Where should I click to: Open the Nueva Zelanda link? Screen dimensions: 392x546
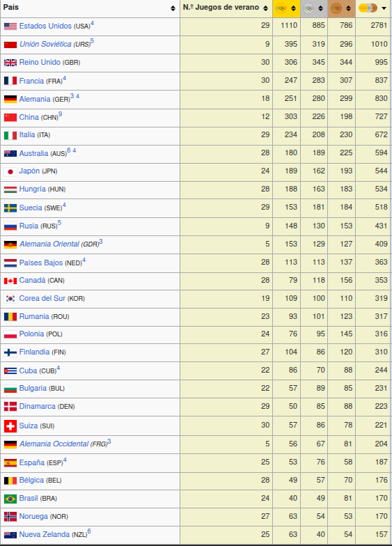pyautogui.click(x=45, y=534)
